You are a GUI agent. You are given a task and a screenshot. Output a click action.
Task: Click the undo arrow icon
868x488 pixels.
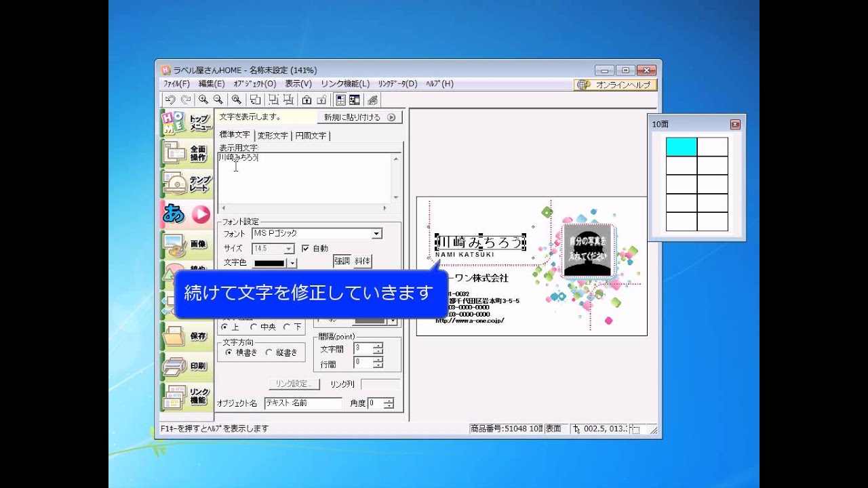170,100
